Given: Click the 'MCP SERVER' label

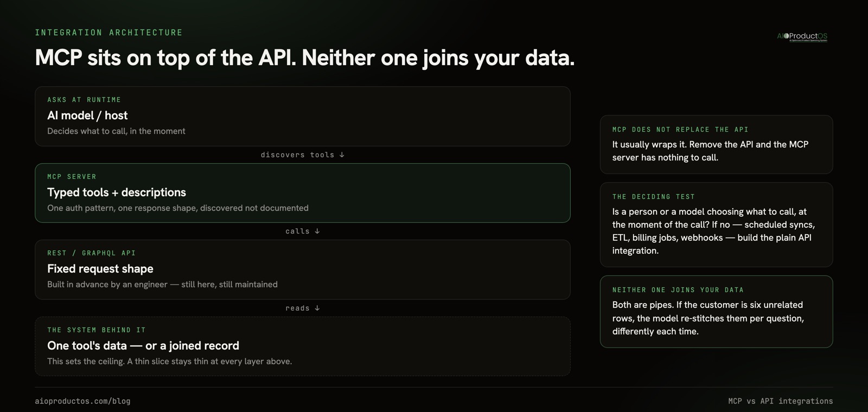Looking at the screenshot, I should tap(72, 177).
